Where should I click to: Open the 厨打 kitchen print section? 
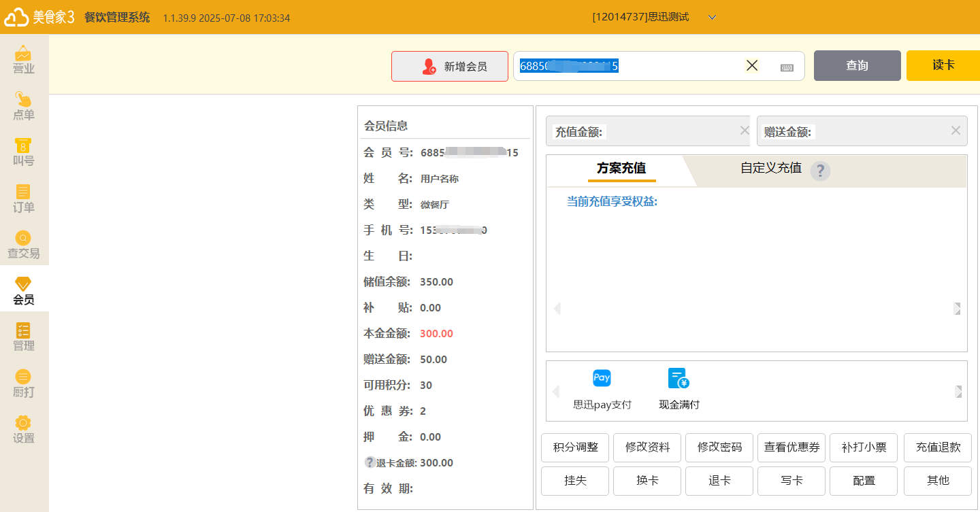(24, 383)
